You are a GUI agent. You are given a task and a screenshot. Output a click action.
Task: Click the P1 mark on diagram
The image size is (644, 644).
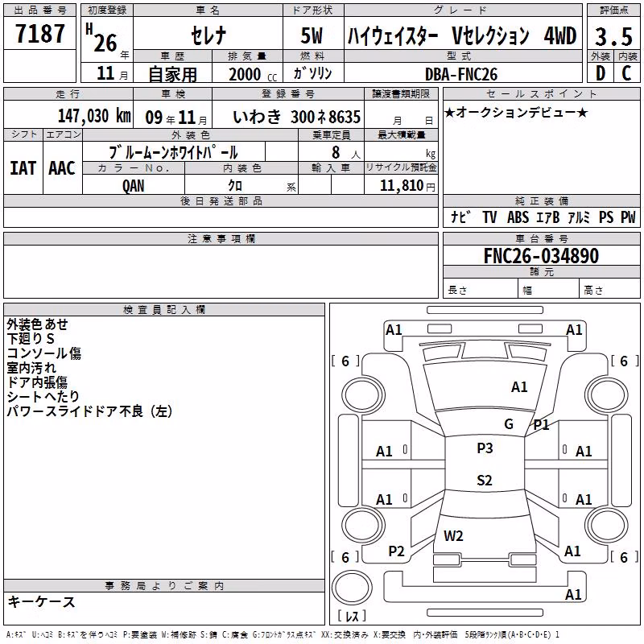(x=541, y=425)
